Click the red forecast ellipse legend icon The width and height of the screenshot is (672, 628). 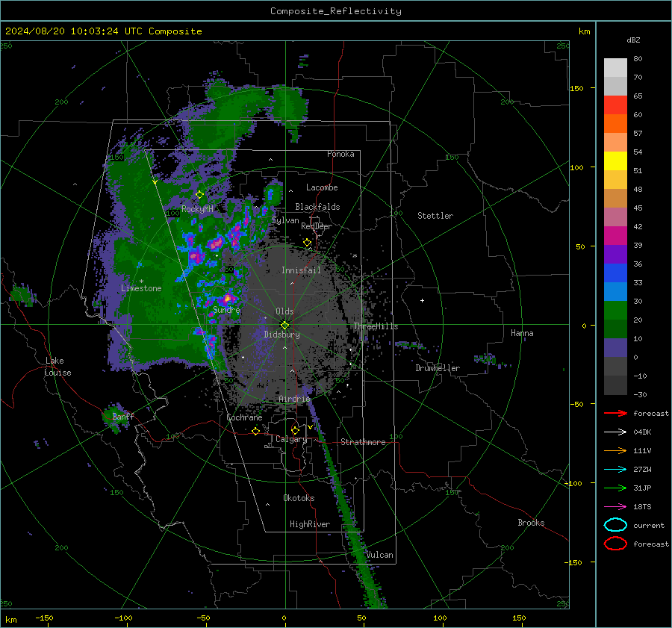click(x=615, y=544)
